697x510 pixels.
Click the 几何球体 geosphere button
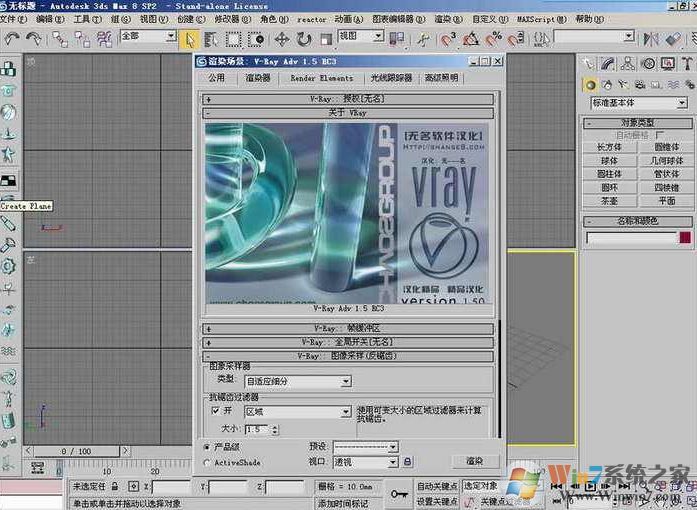pos(666,160)
